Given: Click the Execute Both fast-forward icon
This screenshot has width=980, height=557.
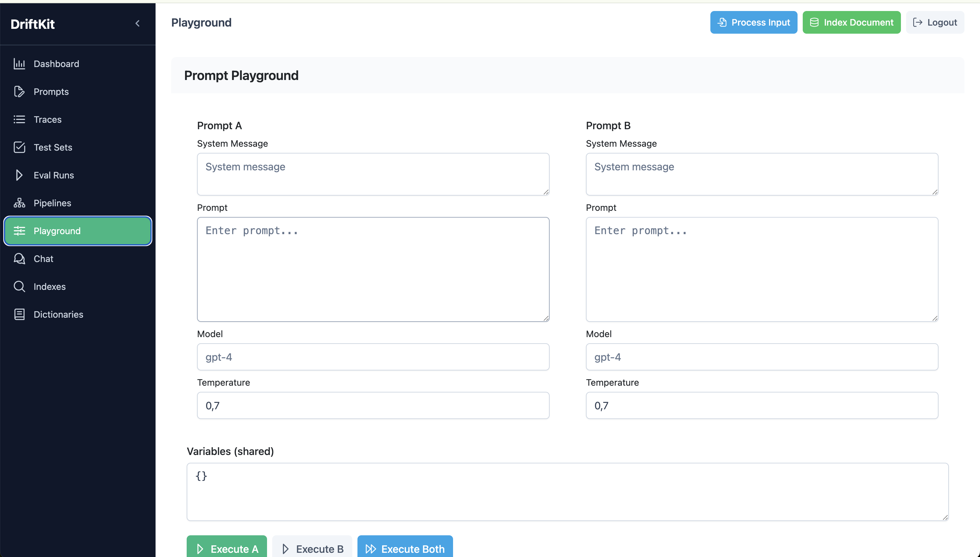Looking at the screenshot, I should [x=370, y=549].
